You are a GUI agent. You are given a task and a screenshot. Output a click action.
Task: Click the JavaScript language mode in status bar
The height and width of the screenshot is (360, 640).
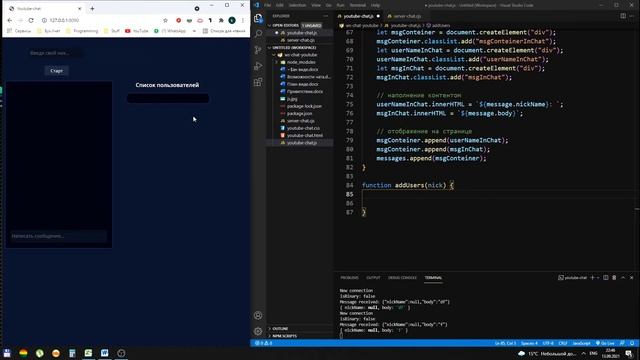pyautogui.click(x=582, y=343)
